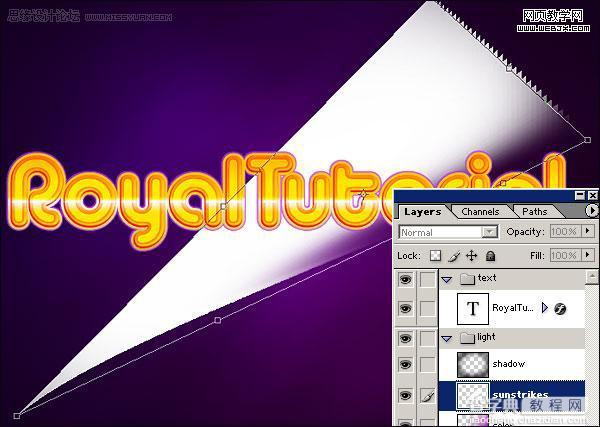The width and height of the screenshot is (600, 427).
Task: Click the anchor point at beam's far right corner
Action: pyautogui.click(x=588, y=140)
